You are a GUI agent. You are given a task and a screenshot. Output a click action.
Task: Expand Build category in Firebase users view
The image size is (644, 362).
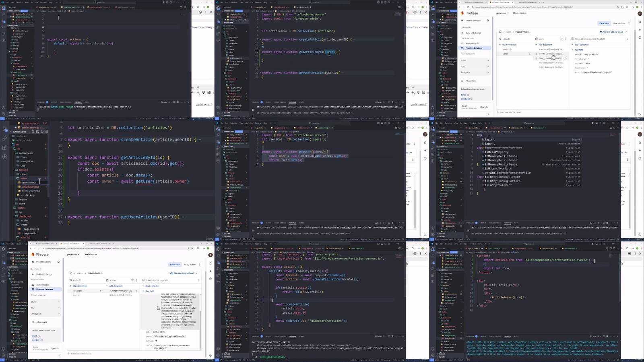(x=475, y=60)
